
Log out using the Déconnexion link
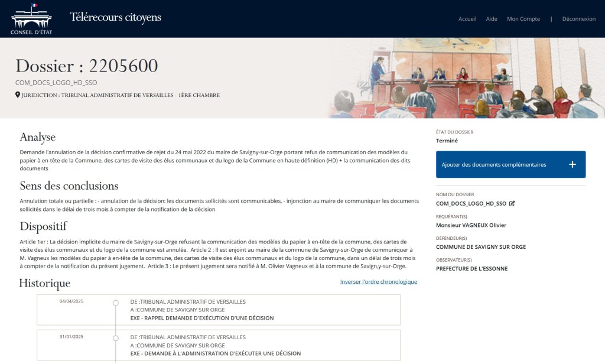pos(578,19)
